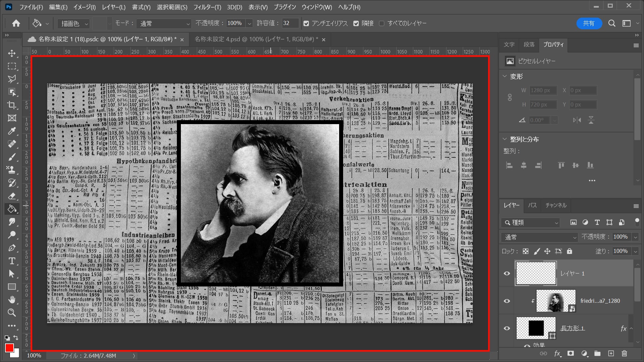Click align left edges button

point(509,165)
